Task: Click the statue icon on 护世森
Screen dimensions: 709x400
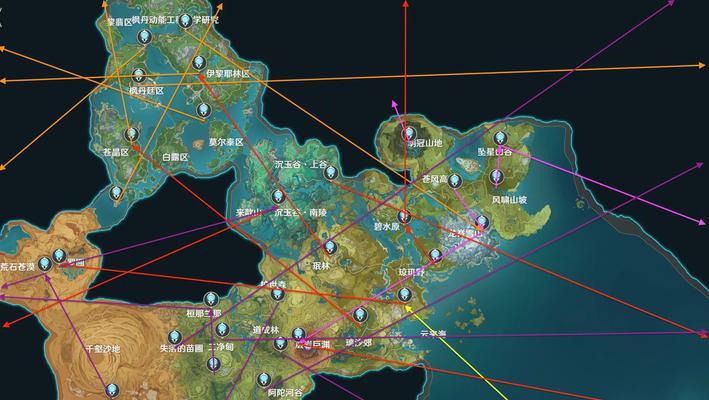Action: click(278, 294)
